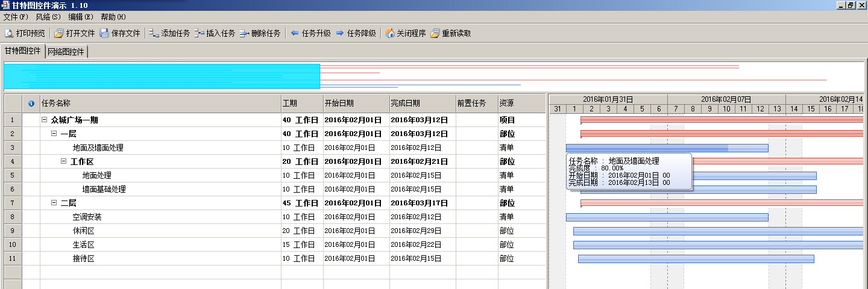
Task: Click the Save File (保存文件) icon
Action: click(104, 33)
